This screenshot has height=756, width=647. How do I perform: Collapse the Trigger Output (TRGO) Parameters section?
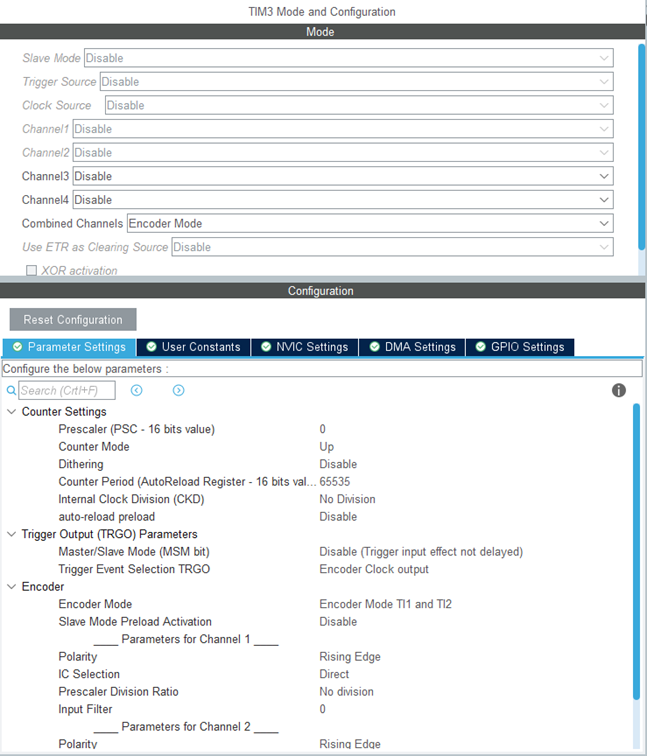(11, 534)
